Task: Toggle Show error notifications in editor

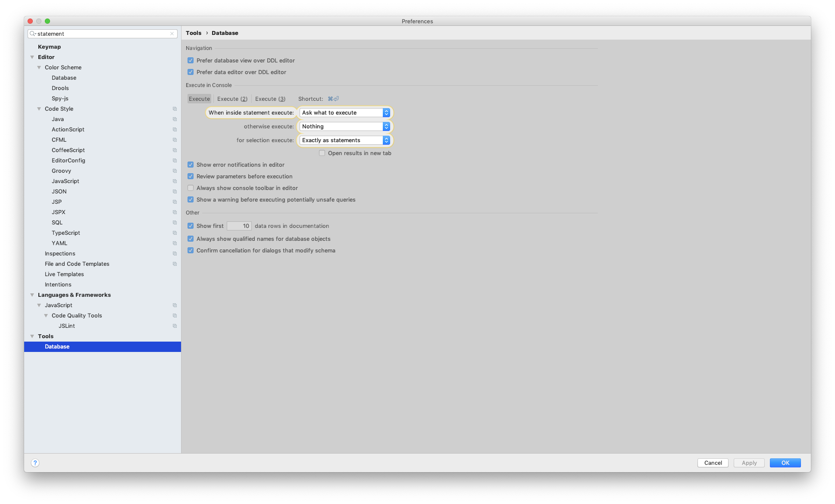Action: tap(191, 165)
